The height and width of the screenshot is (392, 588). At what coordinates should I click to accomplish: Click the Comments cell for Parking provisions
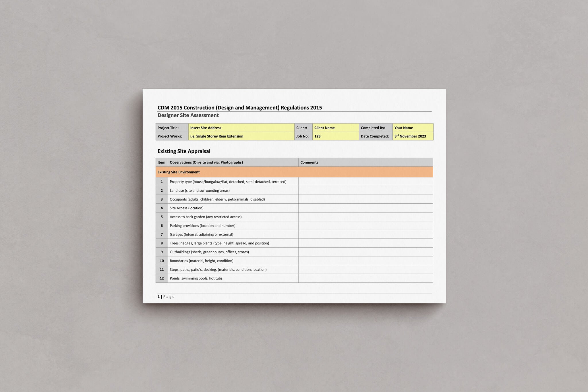(365, 226)
